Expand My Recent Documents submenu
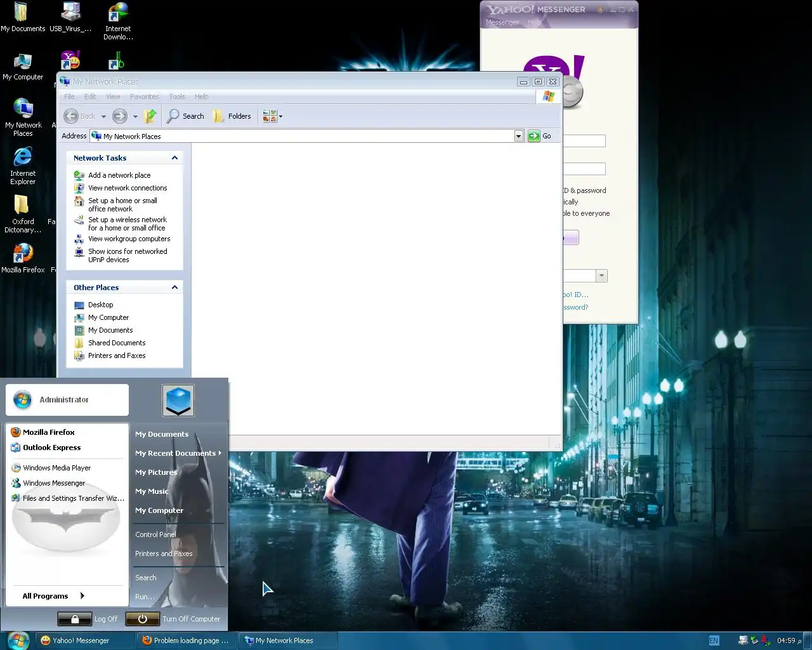812x650 pixels. (178, 453)
